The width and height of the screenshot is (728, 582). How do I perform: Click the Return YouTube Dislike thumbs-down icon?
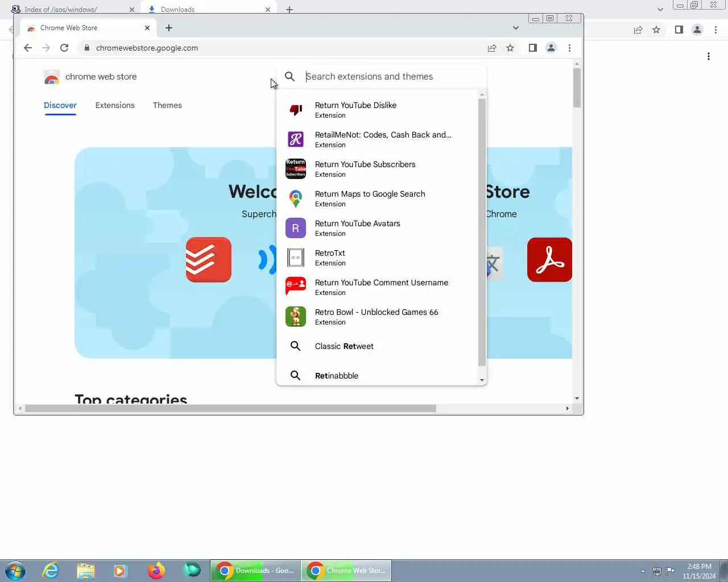[x=296, y=110]
